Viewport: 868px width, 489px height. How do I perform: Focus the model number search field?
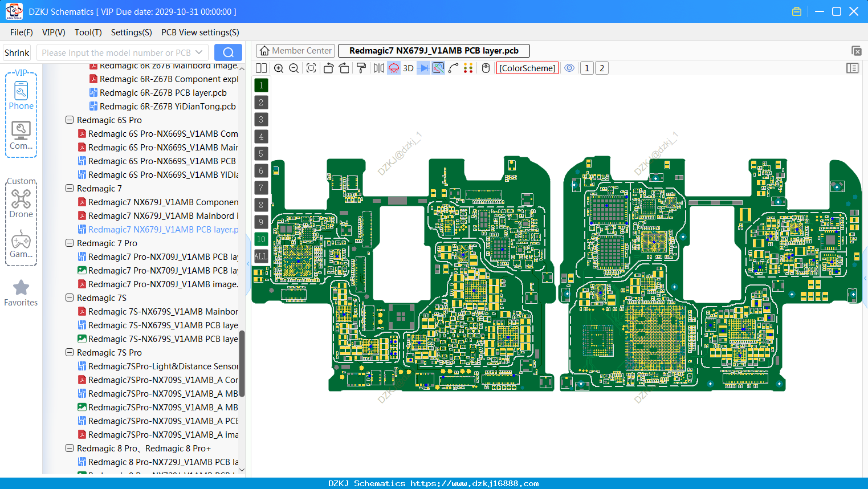tap(116, 52)
